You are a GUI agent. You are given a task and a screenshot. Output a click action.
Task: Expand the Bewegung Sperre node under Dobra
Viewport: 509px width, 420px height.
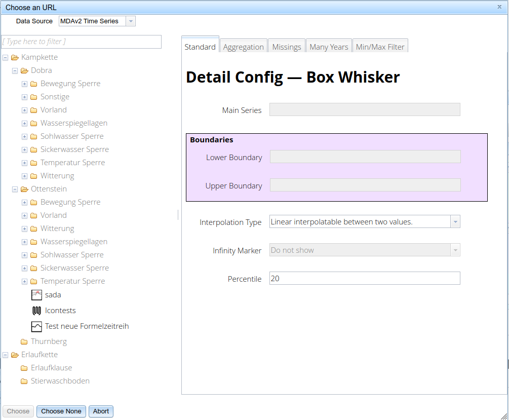[x=24, y=84]
